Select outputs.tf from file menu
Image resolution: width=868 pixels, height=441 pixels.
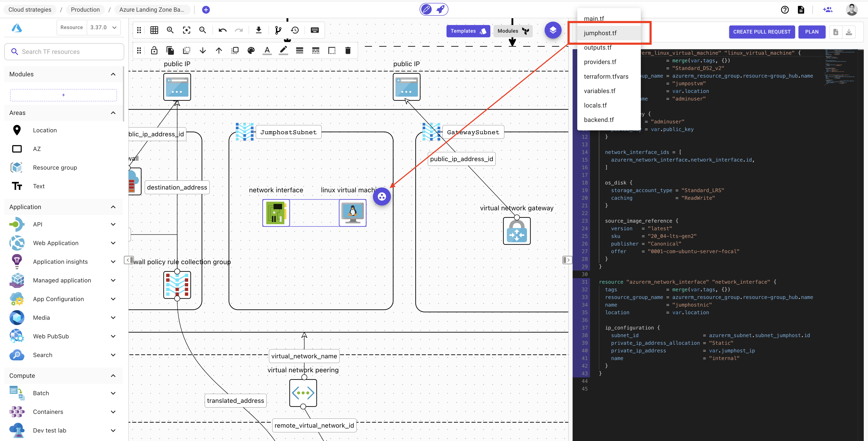(x=597, y=47)
